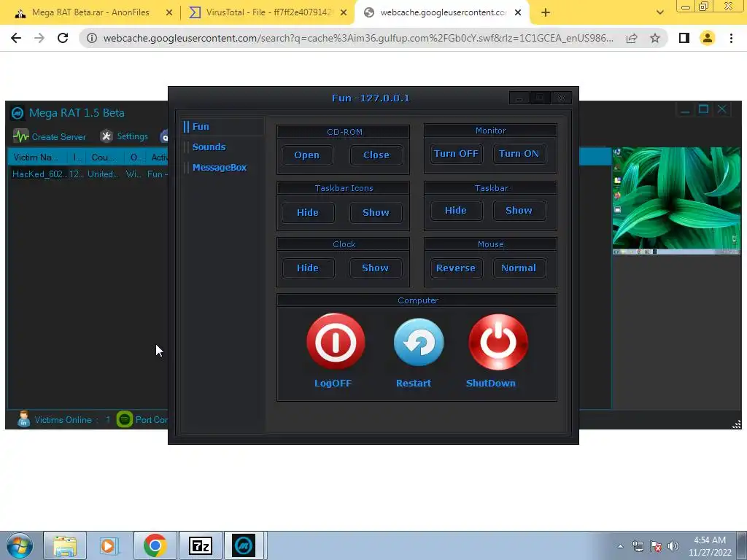Screen dimensions: 747x560
Task: Click the ShutDown label
Action: pyautogui.click(x=491, y=384)
